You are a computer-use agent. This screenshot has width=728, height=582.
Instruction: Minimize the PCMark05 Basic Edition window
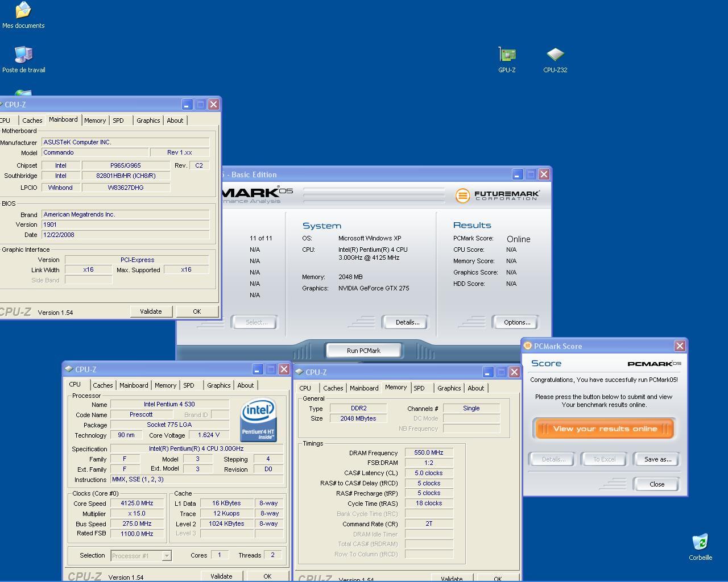pos(518,174)
